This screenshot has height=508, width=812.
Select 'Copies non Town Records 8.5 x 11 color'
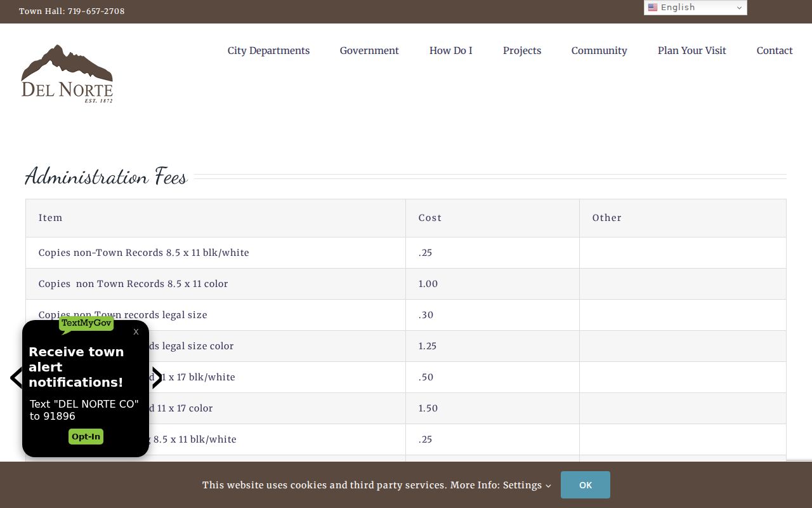[133, 284]
